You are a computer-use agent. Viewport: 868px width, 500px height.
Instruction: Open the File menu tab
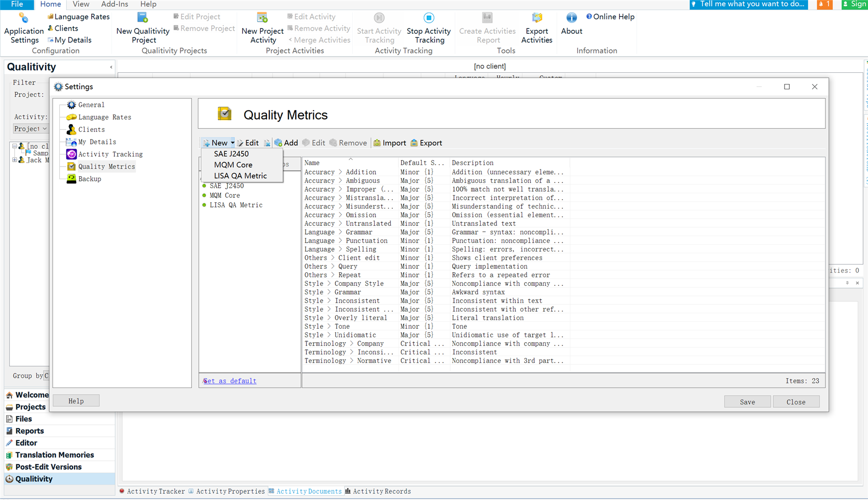pyautogui.click(x=17, y=4)
